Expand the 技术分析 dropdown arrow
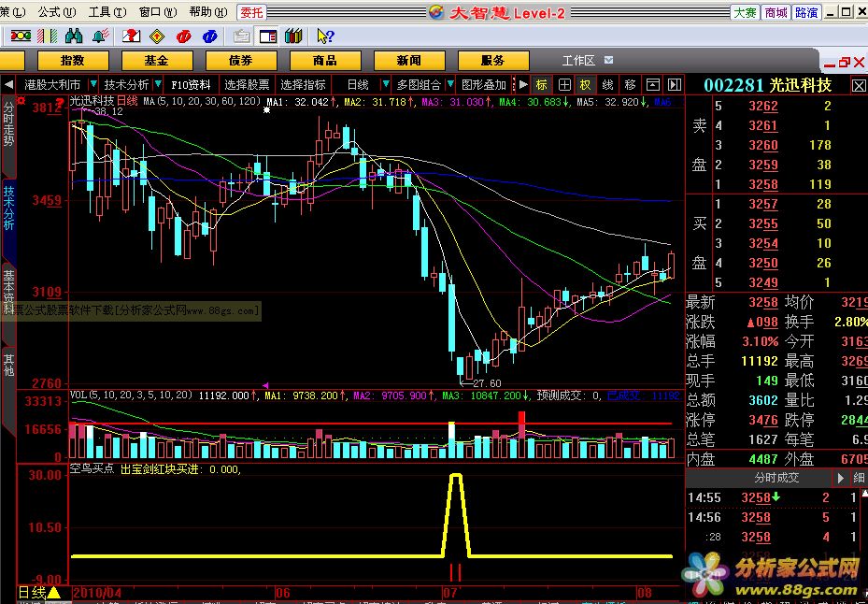The image size is (868, 604). click(158, 85)
